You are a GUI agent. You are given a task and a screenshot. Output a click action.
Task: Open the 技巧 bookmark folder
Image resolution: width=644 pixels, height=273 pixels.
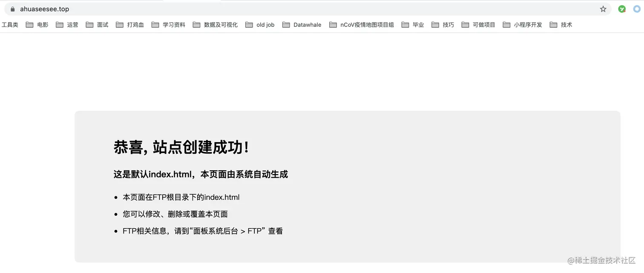pyautogui.click(x=443, y=25)
